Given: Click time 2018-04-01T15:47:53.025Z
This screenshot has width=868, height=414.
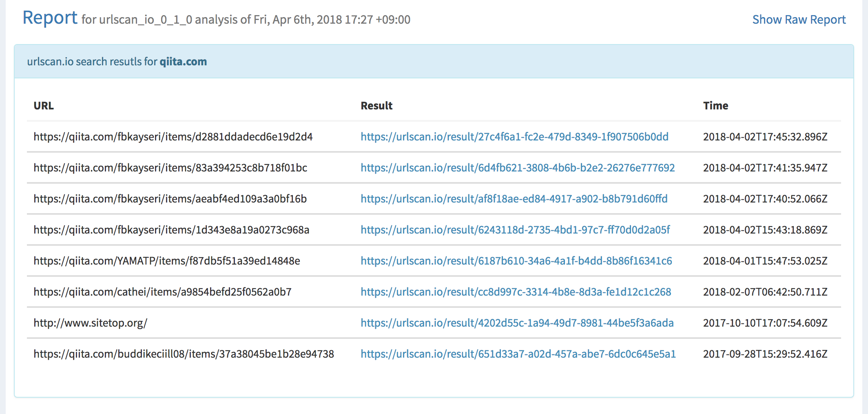Looking at the screenshot, I should point(765,261).
